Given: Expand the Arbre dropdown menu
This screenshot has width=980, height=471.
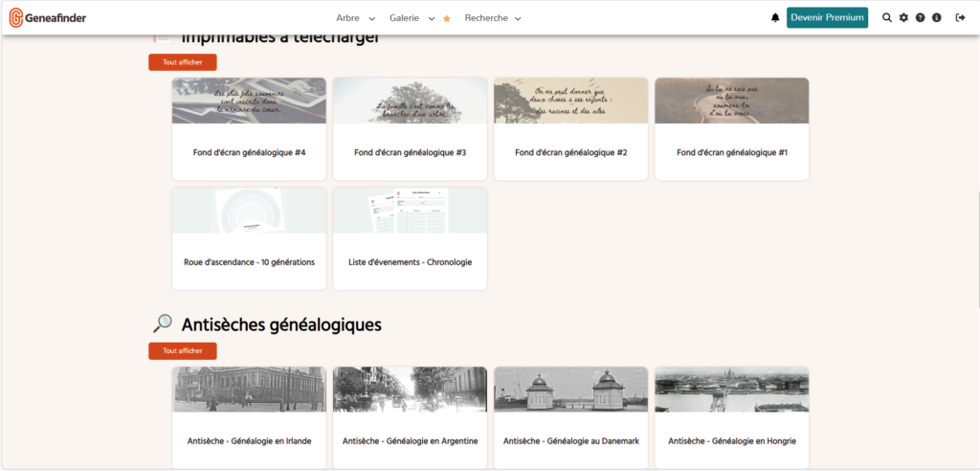Looking at the screenshot, I should (x=355, y=18).
